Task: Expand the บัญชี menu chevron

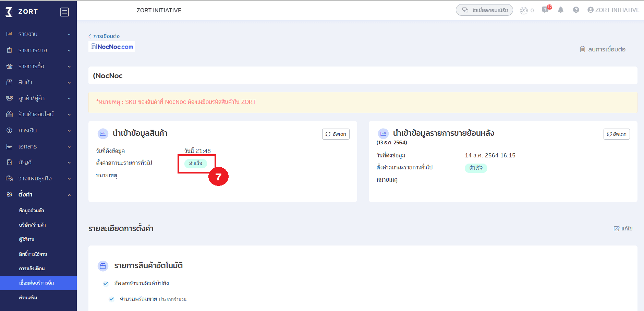Action: (69, 163)
